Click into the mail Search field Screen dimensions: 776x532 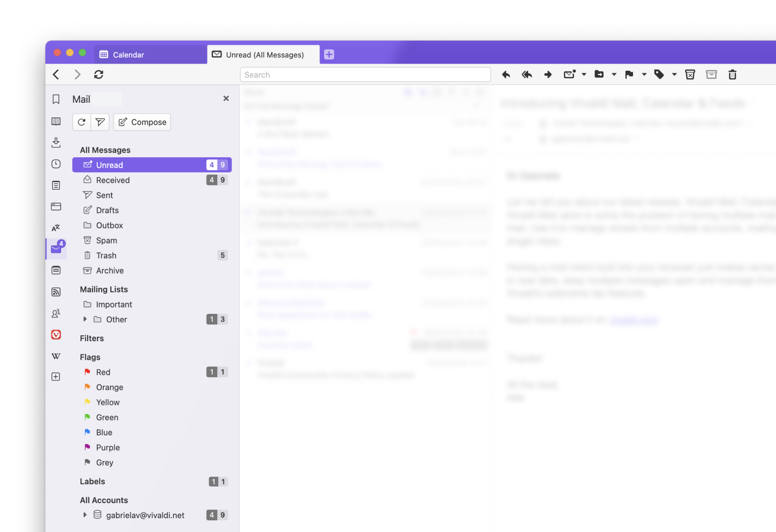[x=365, y=75]
